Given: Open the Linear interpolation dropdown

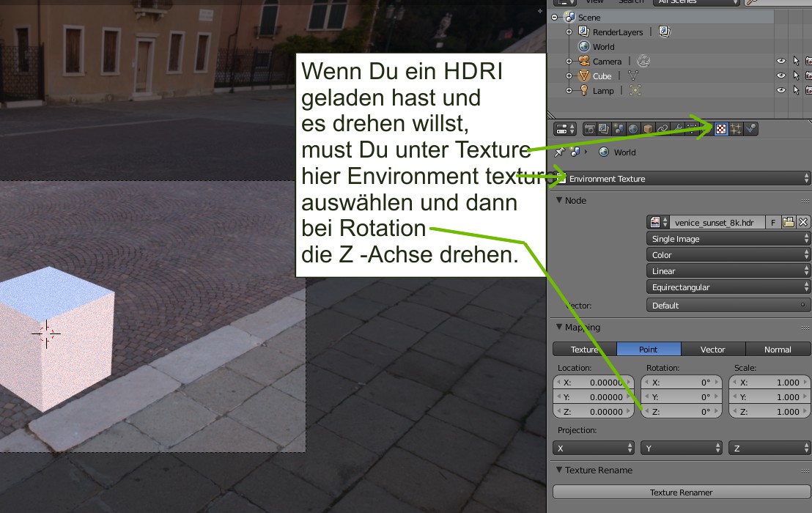Looking at the screenshot, I should tap(728, 270).
